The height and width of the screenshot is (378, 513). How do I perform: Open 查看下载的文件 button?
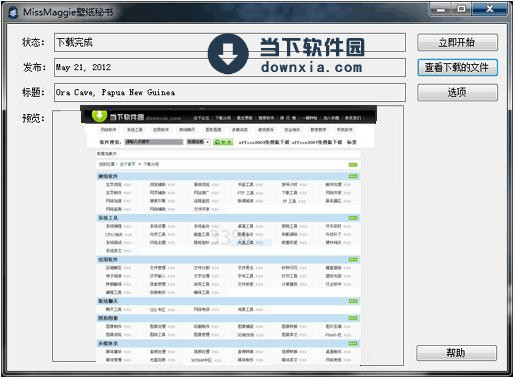[x=457, y=67]
